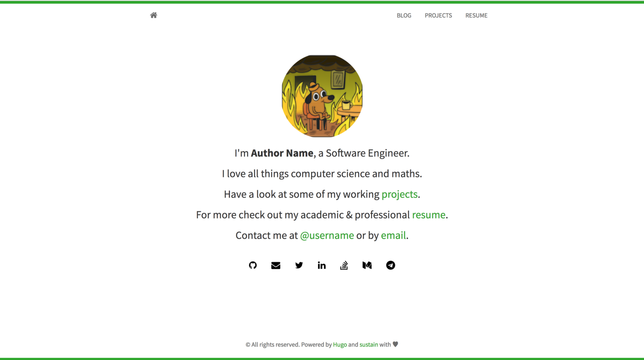Open the Medium icon link
The image size is (644, 360).
367,265
